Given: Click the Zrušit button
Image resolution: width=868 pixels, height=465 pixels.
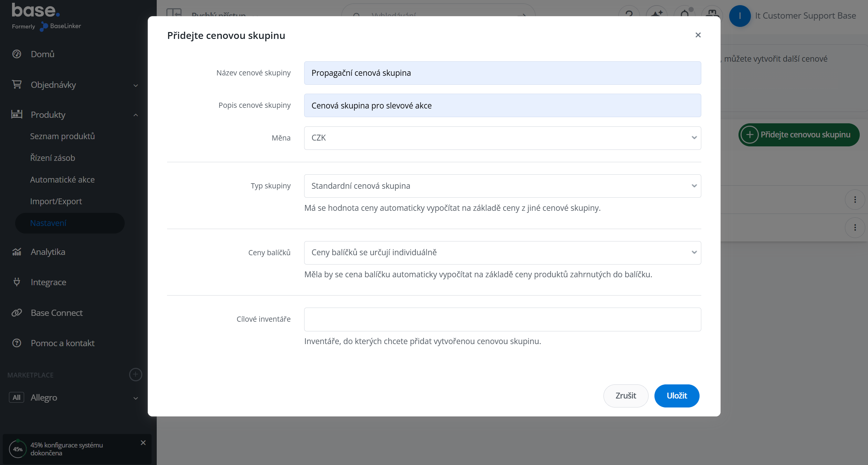Looking at the screenshot, I should pos(626,396).
